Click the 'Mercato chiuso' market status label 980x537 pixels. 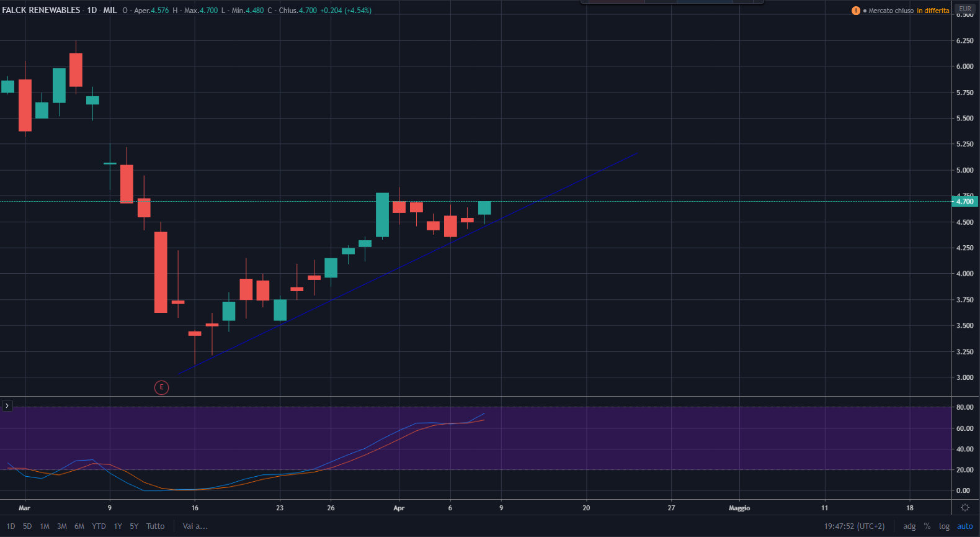coord(891,11)
